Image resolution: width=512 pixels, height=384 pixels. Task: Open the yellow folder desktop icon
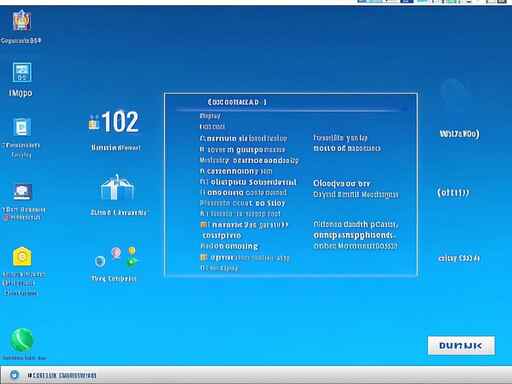click(x=22, y=256)
